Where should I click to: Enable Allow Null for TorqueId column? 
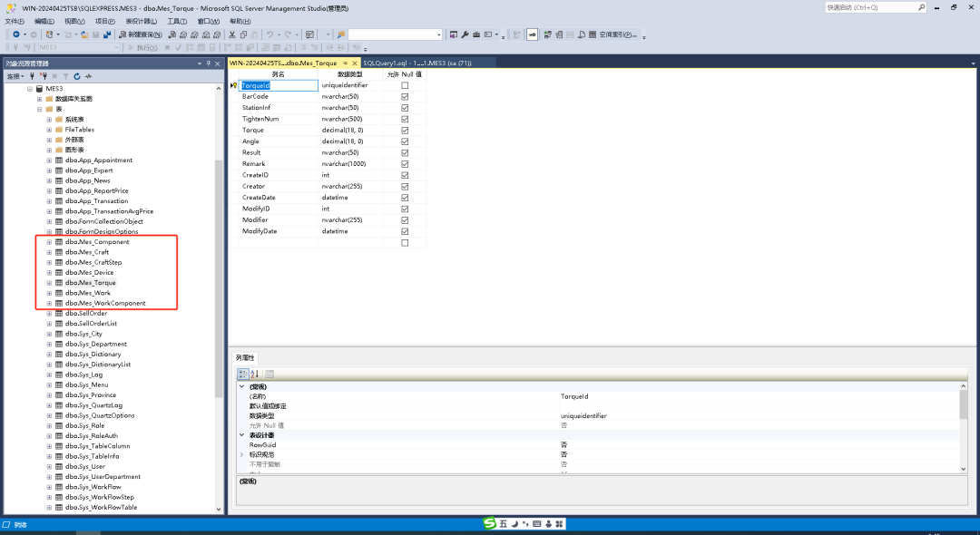(x=405, y=85)
